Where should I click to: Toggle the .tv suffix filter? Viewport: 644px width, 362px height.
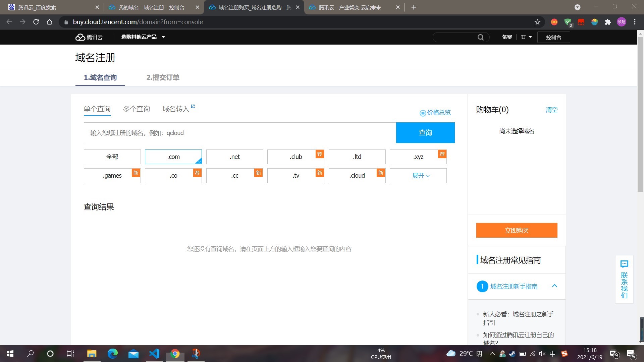(x=296, y=176)
